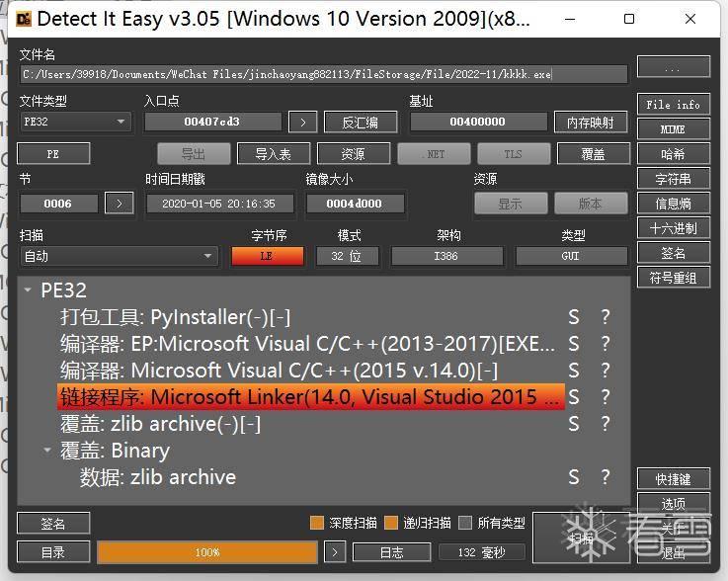728x581 pixels.
Task: Click S marker on the PyInstaller row
Action: click(x=574, y=317)
